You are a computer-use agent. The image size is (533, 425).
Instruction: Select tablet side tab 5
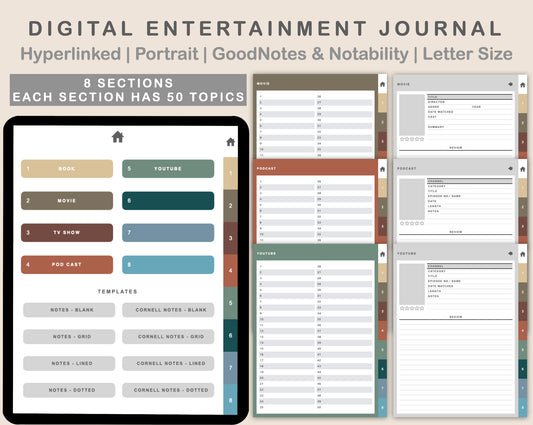(x=230, y=303)
